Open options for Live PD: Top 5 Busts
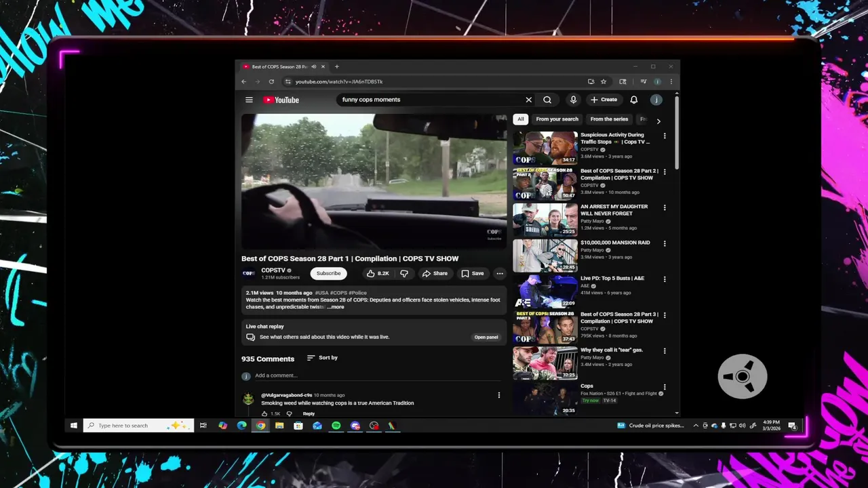The width and height of the screenshot is (868, 488). point(665,279)
